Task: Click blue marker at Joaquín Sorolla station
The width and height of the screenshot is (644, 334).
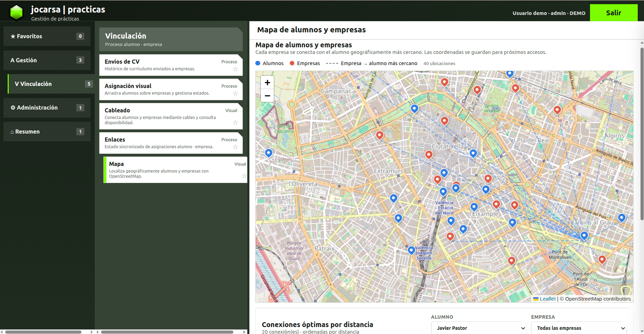Action: click(x=411, y=250)
